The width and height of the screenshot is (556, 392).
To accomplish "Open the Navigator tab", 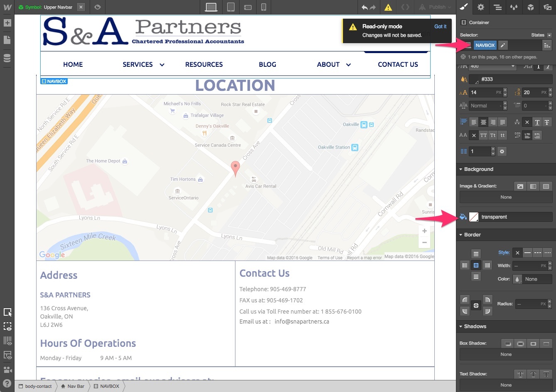I will (497, 7).
